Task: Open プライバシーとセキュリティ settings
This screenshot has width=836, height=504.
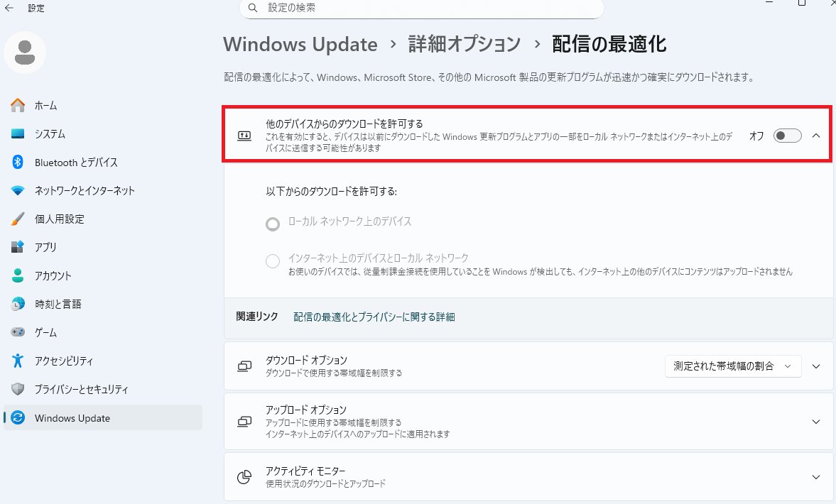Action: 103,389
